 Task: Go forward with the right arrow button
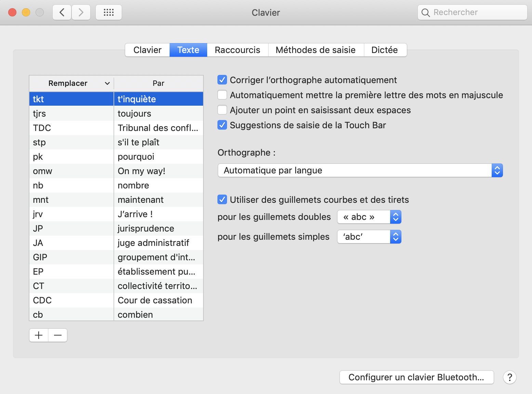click(x=81, y=13)
